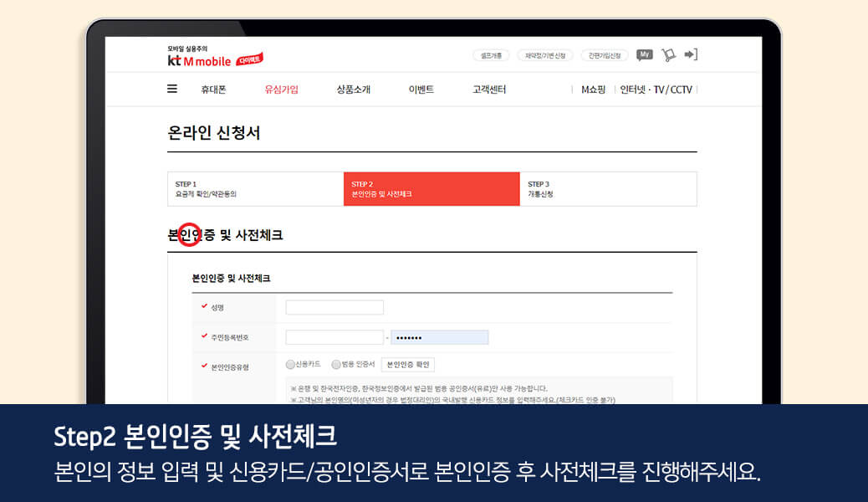868x502 pixels.
Task: Click the 본인인증유형 row label
Action: pos(230,367)
